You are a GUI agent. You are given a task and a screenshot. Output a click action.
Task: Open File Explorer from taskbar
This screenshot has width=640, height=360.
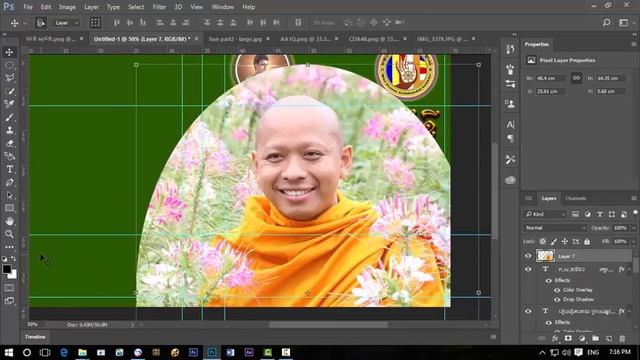(x=82, y=352)
